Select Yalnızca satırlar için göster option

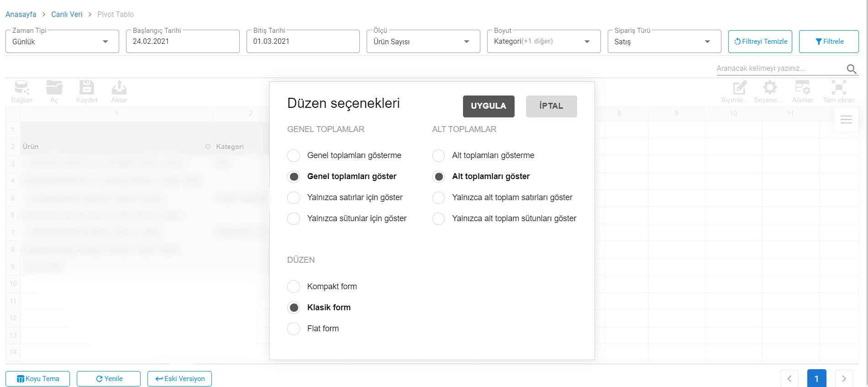click(x=345, y=197)
